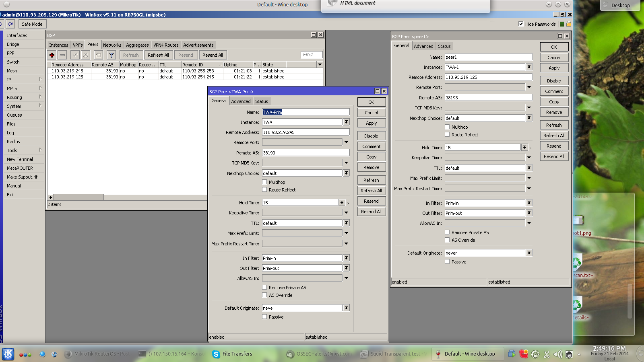644x362 pixels.
Task: Open the KDE application launcher icon
Action: point(8,354)
